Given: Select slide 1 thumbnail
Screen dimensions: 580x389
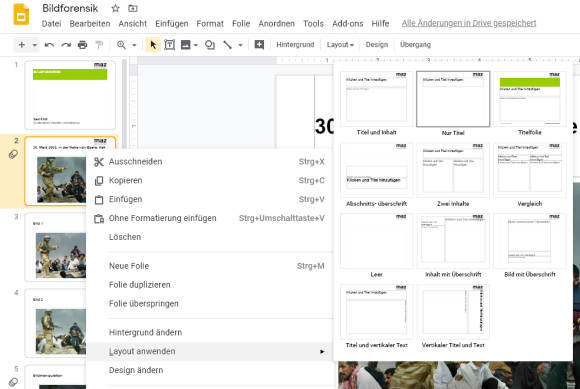Looking at the screenshot, I should point(70,95).
